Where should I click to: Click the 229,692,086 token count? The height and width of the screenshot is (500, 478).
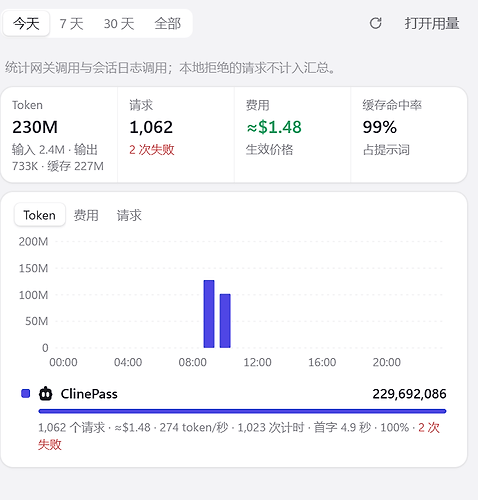coord(409,394)
